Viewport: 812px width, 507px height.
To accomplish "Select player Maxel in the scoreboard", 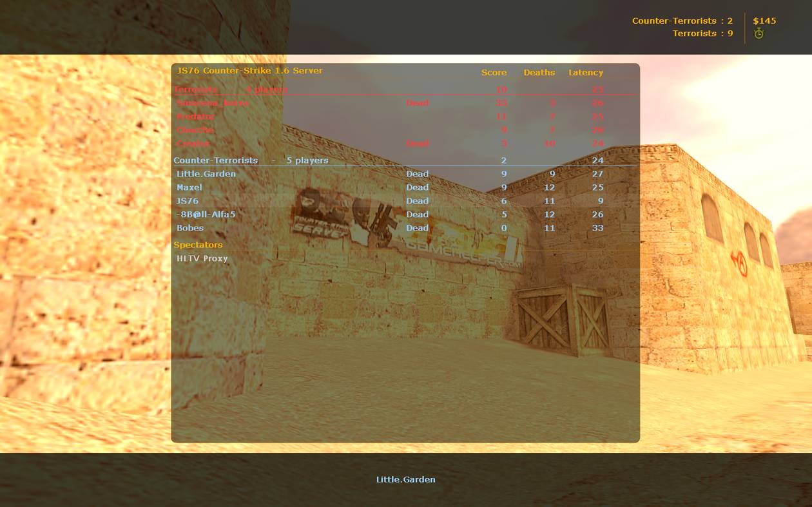I will click(x=189, y=187).
